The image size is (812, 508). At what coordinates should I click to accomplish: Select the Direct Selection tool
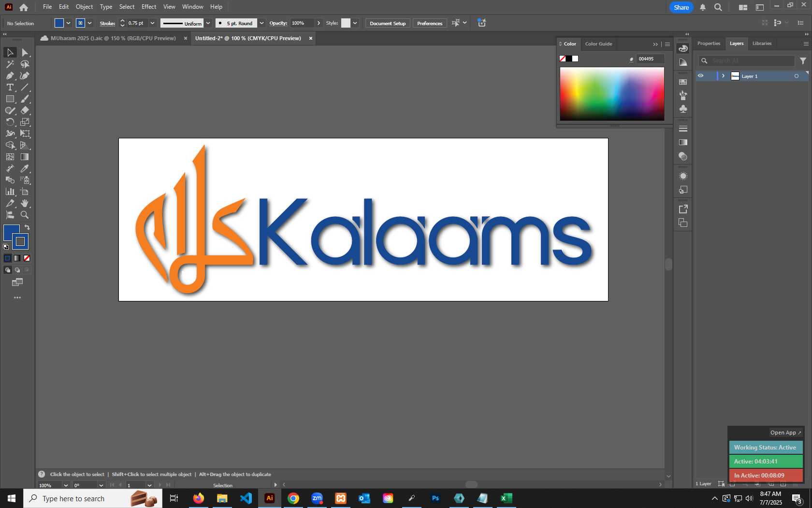coord(25,52)
